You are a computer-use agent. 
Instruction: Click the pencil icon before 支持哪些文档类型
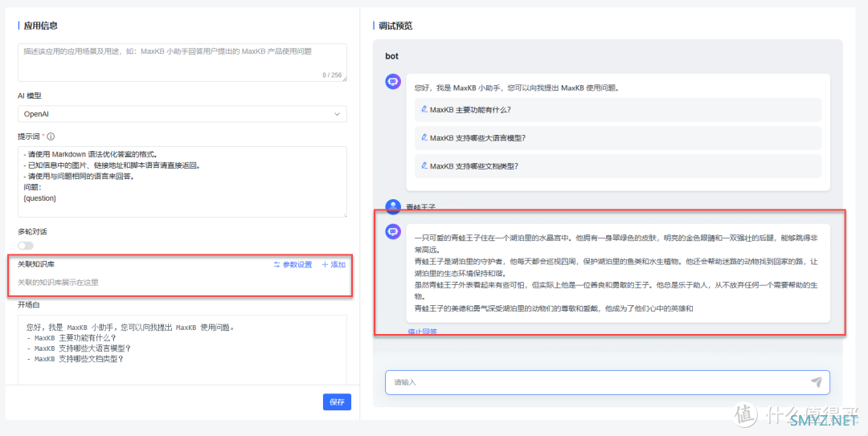[x=424, y=166]
